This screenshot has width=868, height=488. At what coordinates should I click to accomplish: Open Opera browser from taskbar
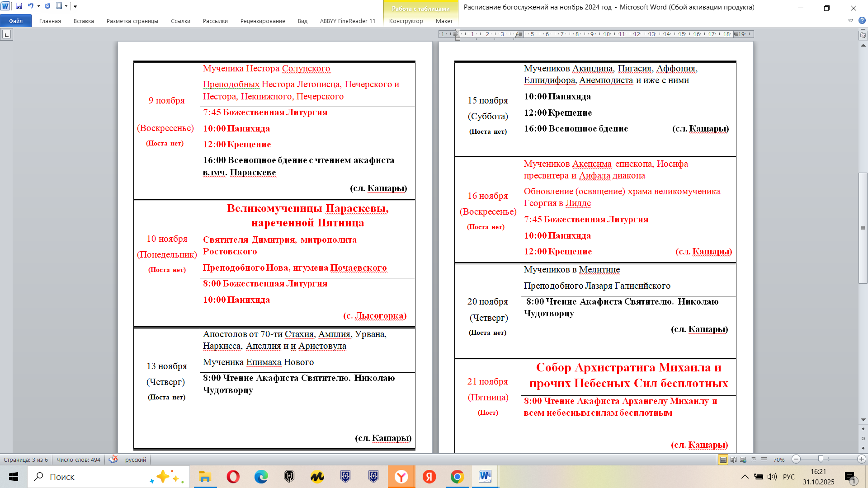[233, 477]
